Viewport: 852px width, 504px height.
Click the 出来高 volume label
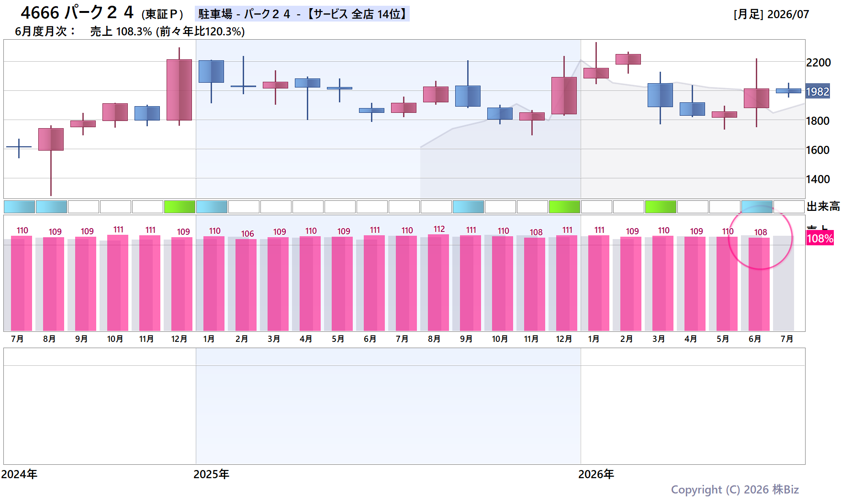coord(823,207)
